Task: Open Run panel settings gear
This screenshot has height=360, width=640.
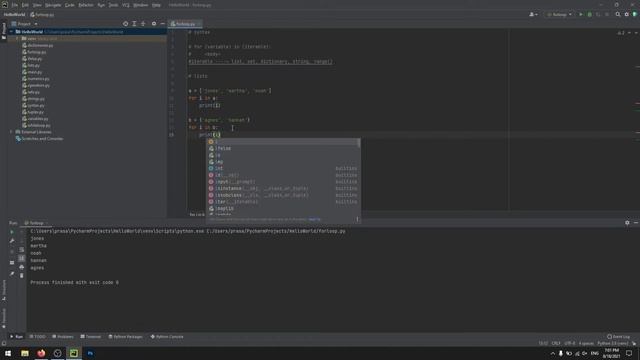Action: [627, 223]
